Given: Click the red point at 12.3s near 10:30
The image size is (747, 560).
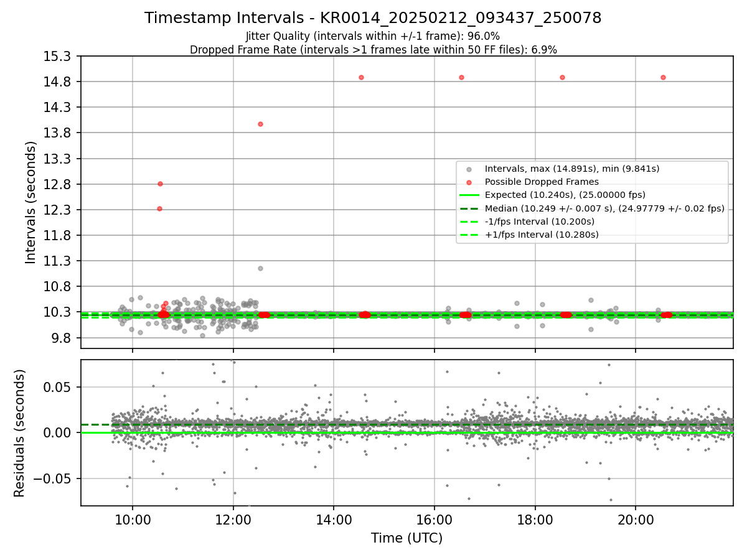Looking at the screenshot, I should pos(159,208).
